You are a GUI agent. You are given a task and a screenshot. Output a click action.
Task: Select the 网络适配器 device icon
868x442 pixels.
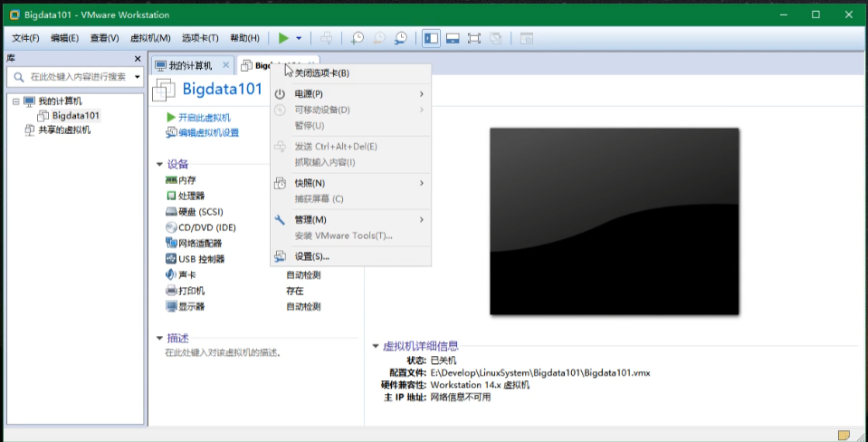[x=171, y=243]
